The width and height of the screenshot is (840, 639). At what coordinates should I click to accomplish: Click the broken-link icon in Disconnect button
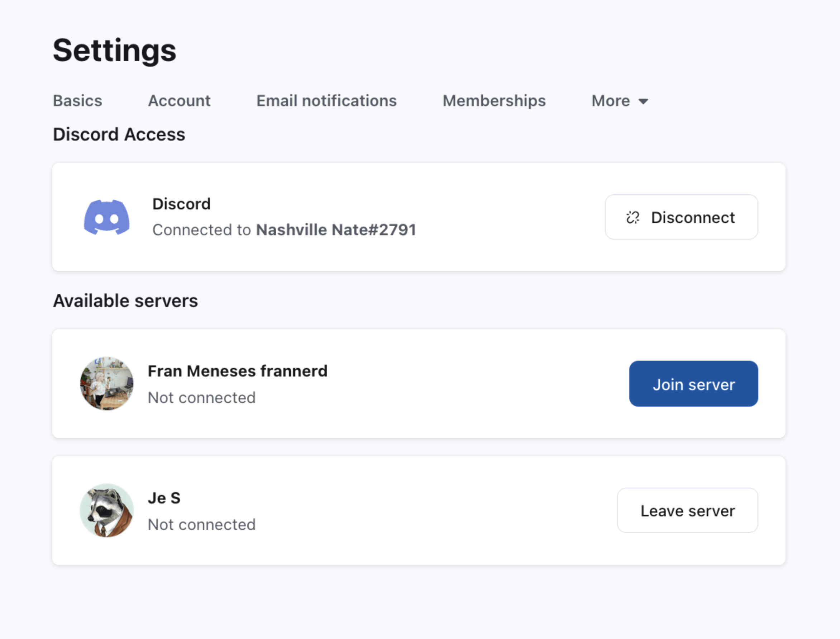[x=633, y=218]
